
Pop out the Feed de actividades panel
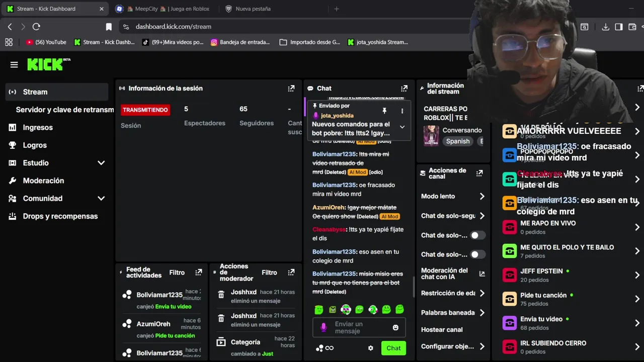(x=199, y=273)
